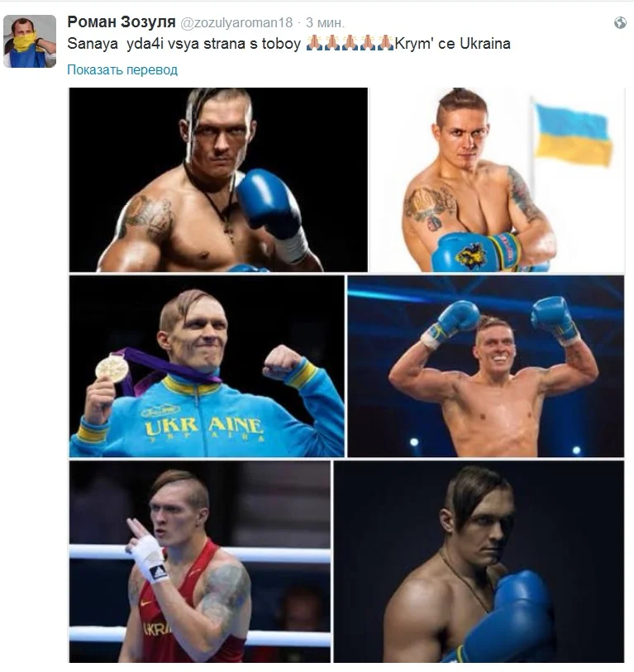Viewport: 634px width, 672px height.
Task: Click the Ukrainian flag in the photo
Action: tap(574, 134)
